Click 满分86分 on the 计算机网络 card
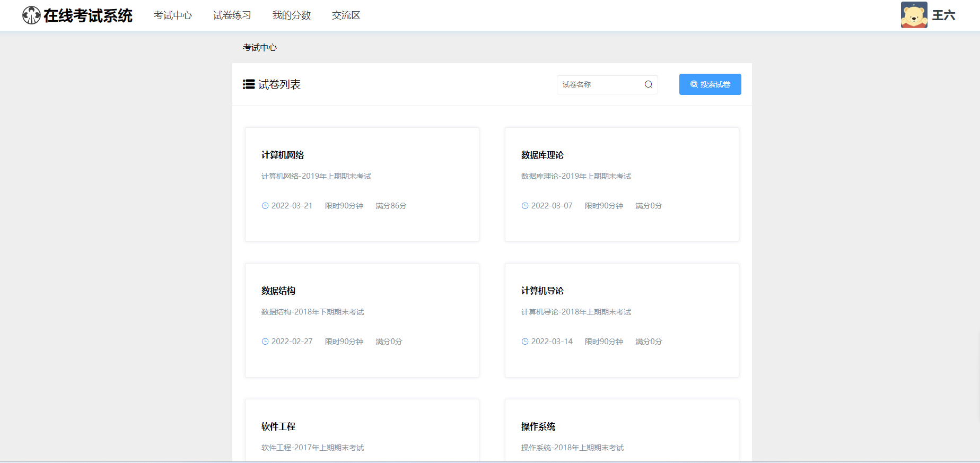Screen dimensions: 980x463 tap(391, 206)
